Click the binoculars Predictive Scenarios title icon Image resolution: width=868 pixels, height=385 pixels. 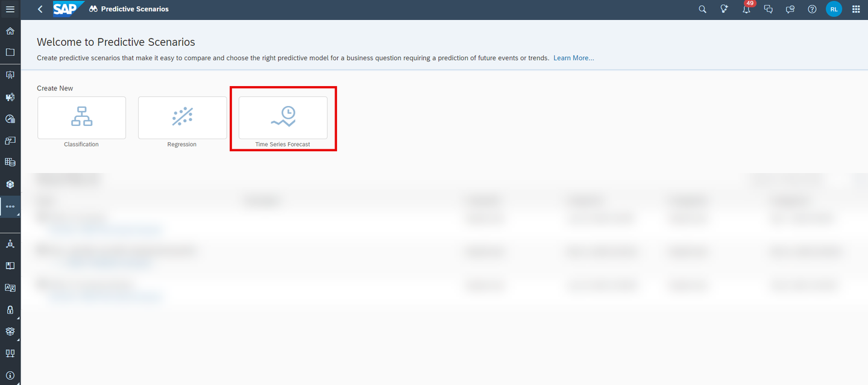(93, 9)
